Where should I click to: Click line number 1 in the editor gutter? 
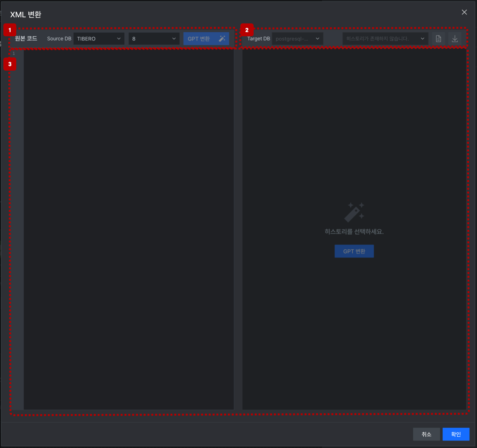point(14,54)
